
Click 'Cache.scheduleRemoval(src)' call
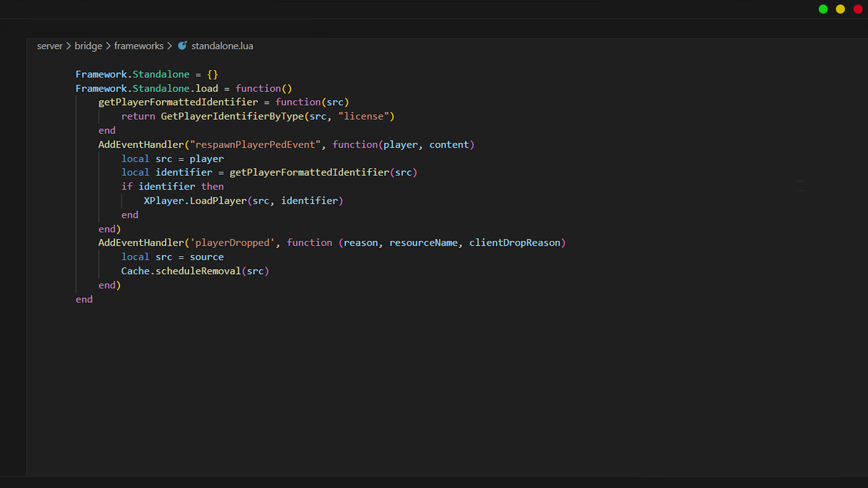[x=195, y=271]
